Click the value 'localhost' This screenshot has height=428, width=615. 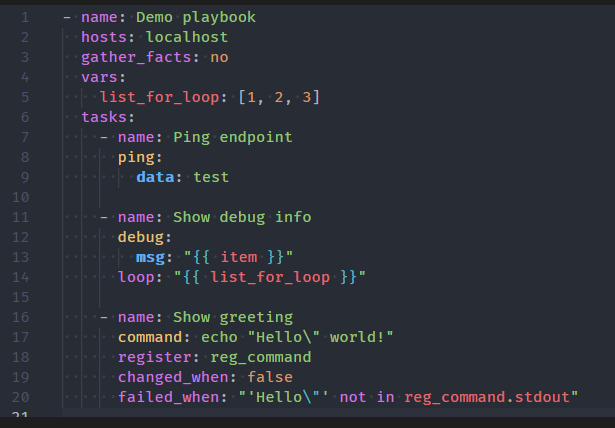pyautogui.click(x=187, y=37)
